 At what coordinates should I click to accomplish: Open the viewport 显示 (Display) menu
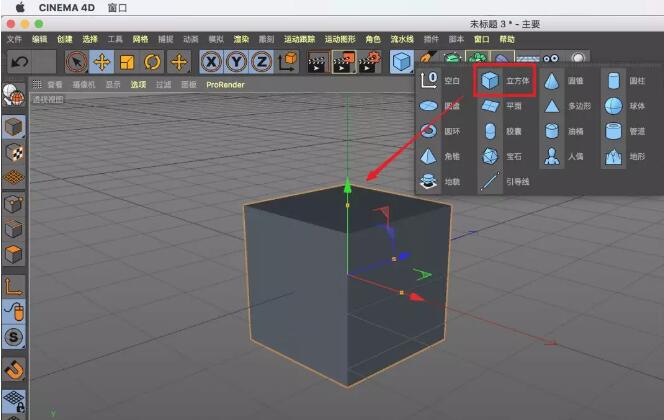click(113, 85)
